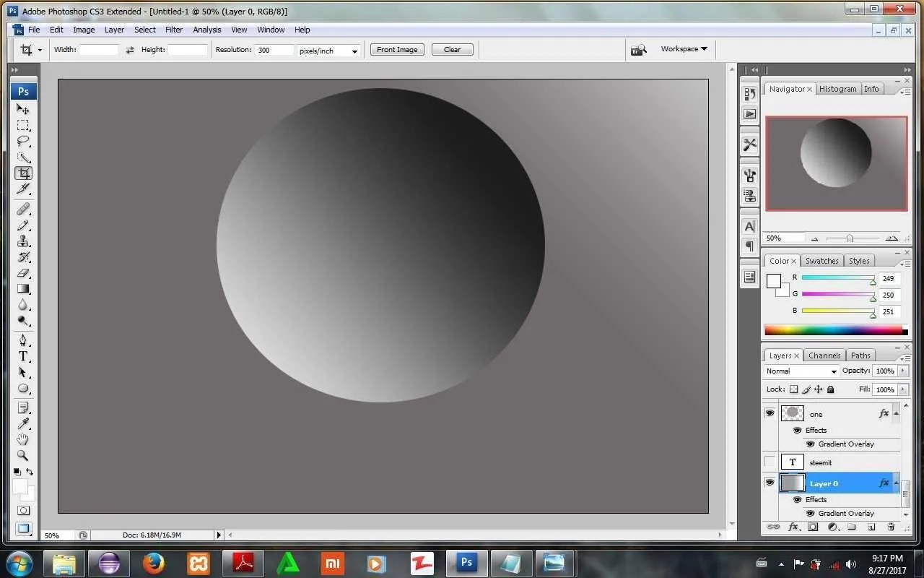The width and height of the screenshot is (924, 578).
Task: Select the Magic Wand tool
Action: coord(23,157)
